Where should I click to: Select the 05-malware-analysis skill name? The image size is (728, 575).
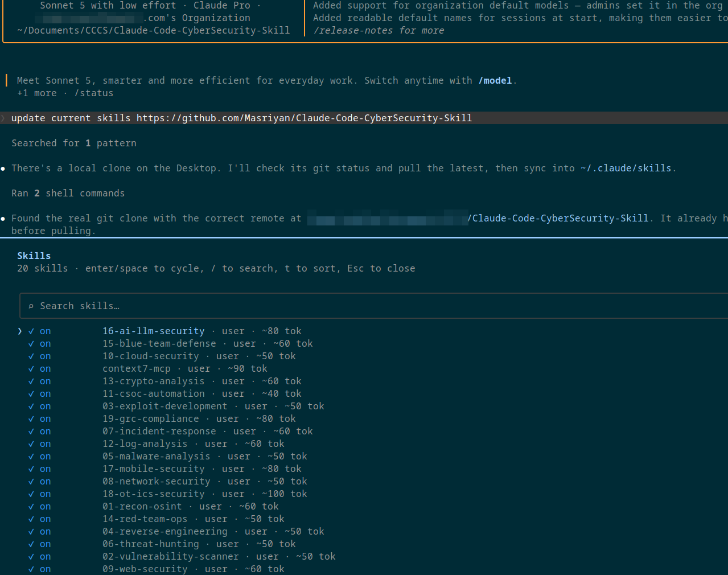[157, 457]
